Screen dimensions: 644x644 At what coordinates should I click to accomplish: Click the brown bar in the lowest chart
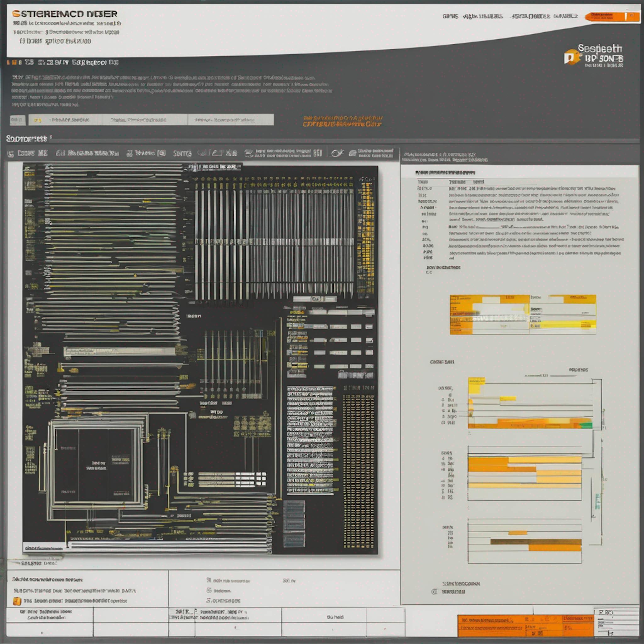click(x=536, y=542)
